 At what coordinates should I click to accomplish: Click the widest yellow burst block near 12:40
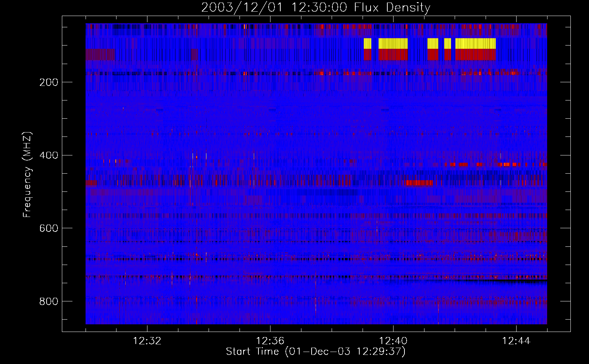(393, 44)
